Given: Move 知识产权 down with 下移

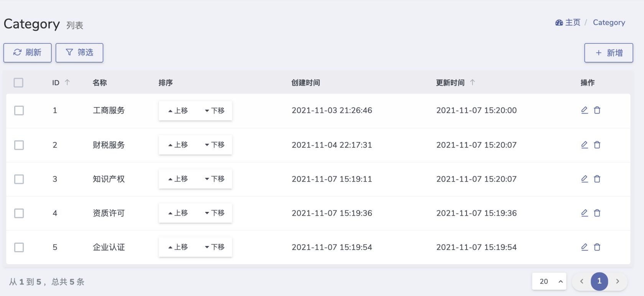Looking at the screenshot, I should 214,179.
